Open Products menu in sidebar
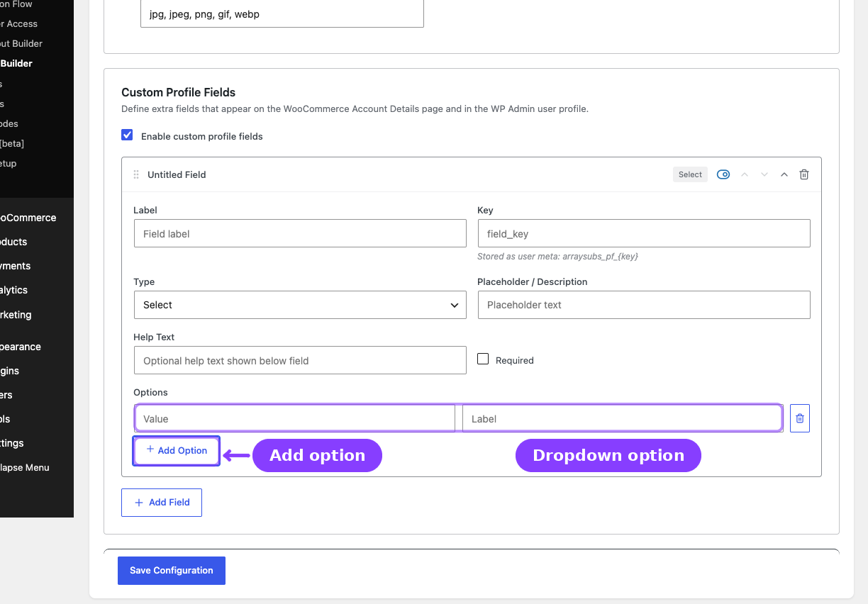 14,242
